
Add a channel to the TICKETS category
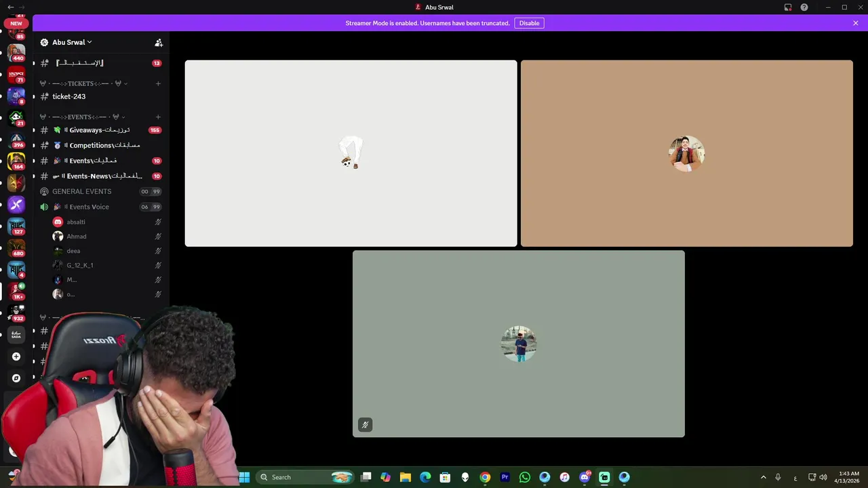158,83
